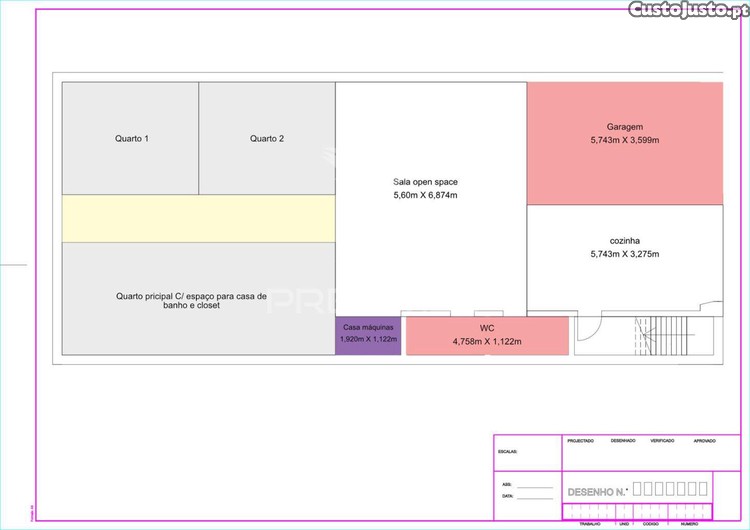Click the ESCALAS field in title block

(508, 451)
